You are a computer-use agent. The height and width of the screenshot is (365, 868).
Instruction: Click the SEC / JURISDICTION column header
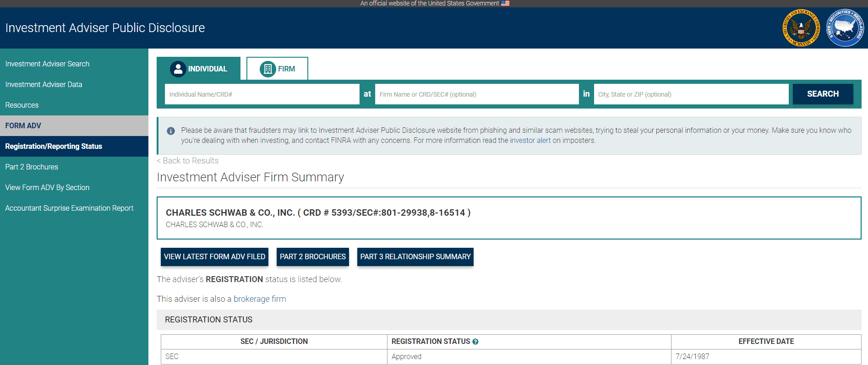pos(274,342)
